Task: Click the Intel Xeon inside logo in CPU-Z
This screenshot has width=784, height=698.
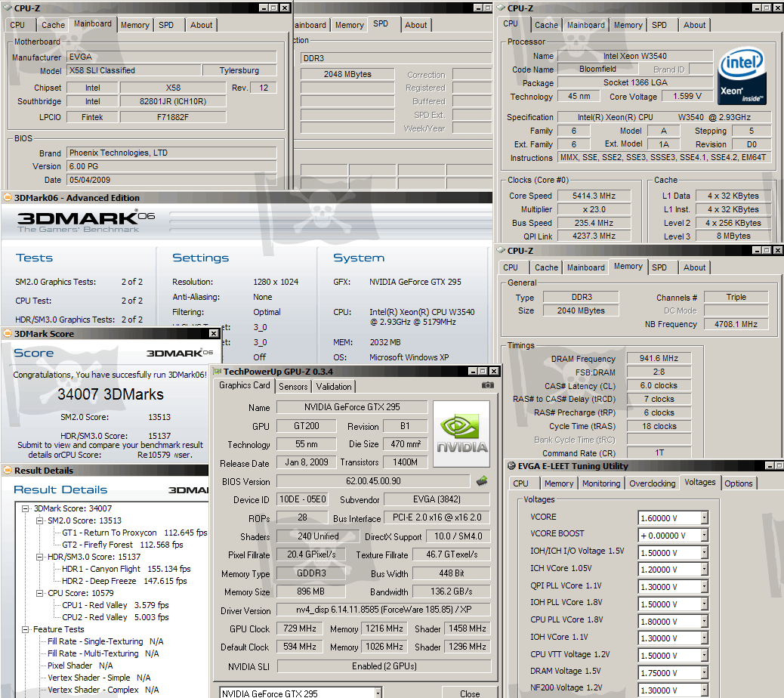Action: coord(742,76)
